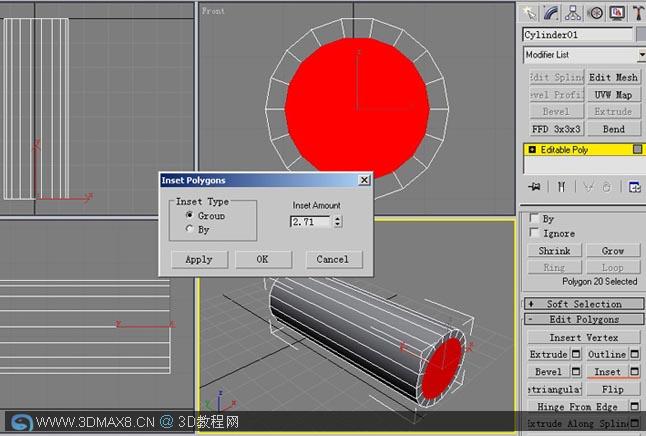Click the Outline button

[607, 354]
